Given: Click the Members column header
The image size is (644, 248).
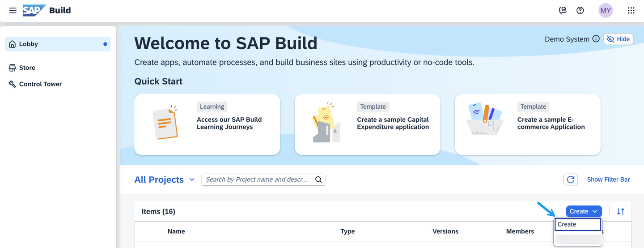Looking at the screenshot, I should coord(520,231).
